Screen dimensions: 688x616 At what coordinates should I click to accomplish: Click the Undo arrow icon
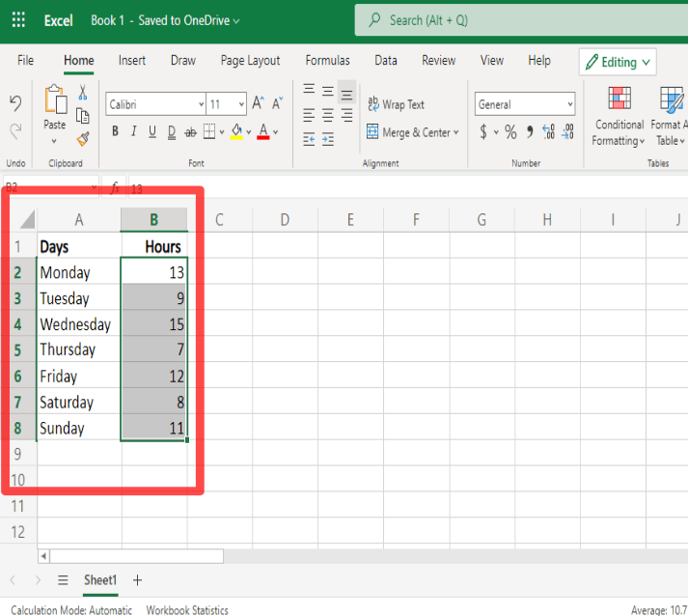(15, 103)
